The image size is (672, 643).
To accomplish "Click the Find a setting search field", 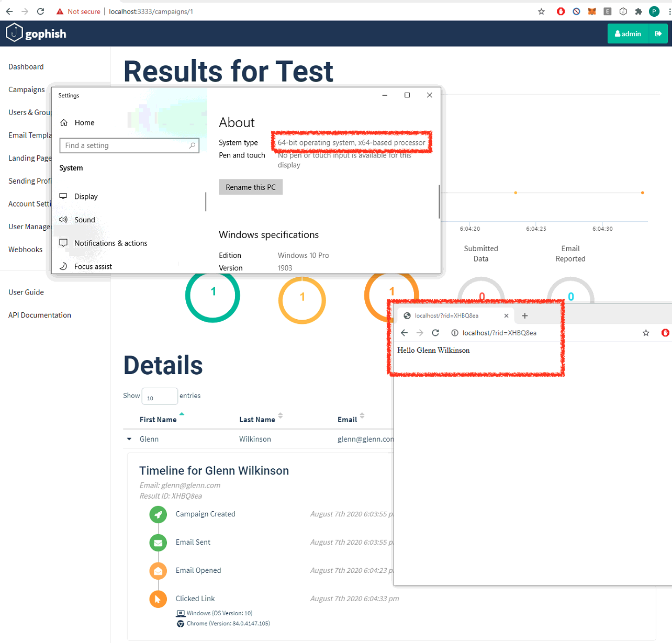I will (x=129, y=145).
